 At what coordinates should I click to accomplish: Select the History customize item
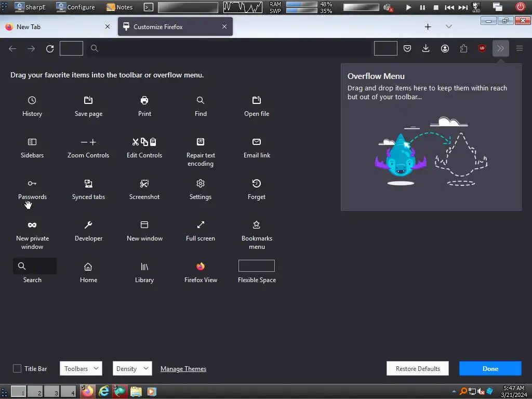point(32,106)
